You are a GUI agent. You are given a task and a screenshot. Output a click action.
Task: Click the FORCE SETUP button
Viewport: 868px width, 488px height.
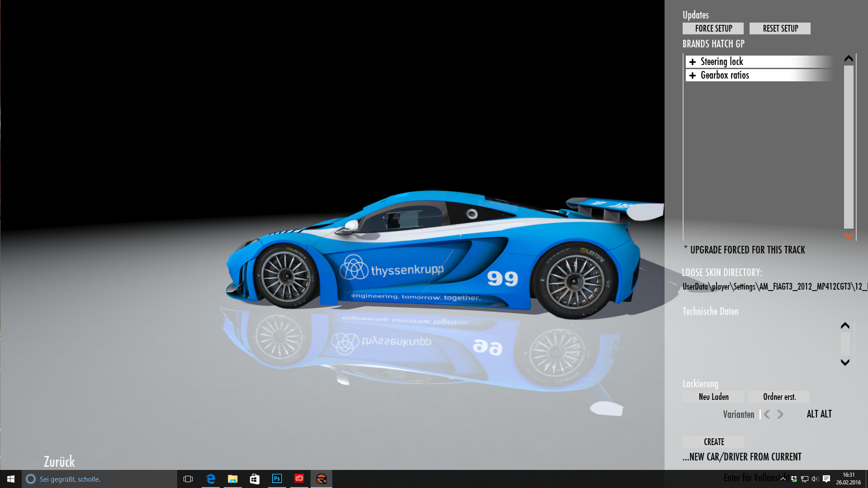tap(713, 28)
